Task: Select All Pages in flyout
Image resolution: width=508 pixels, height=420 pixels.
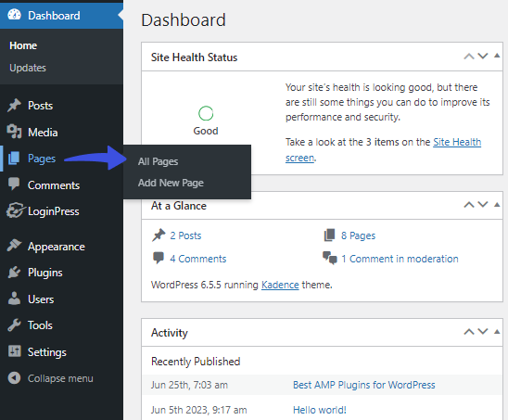Action: click(x=159, y=161)
